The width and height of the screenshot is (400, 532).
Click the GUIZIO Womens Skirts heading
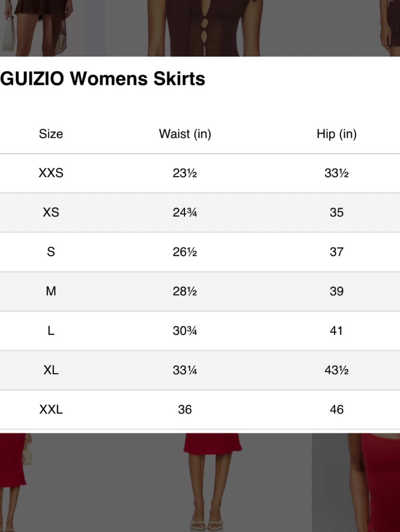point(103,78)
